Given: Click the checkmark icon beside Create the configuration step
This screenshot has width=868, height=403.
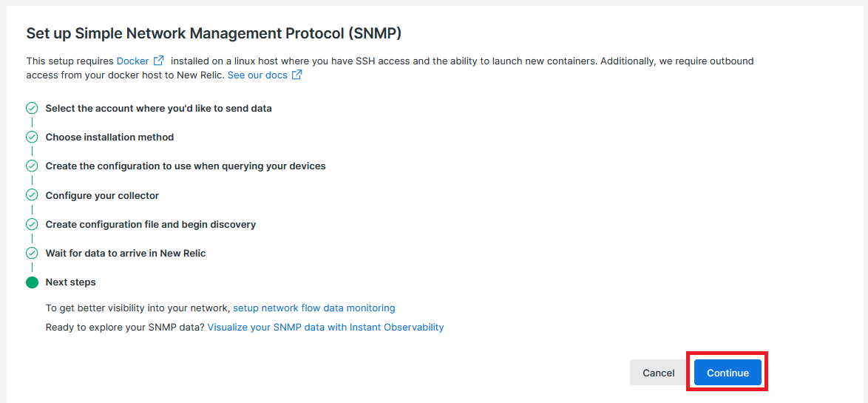Looking at the screenshot, I should point(32,166).
